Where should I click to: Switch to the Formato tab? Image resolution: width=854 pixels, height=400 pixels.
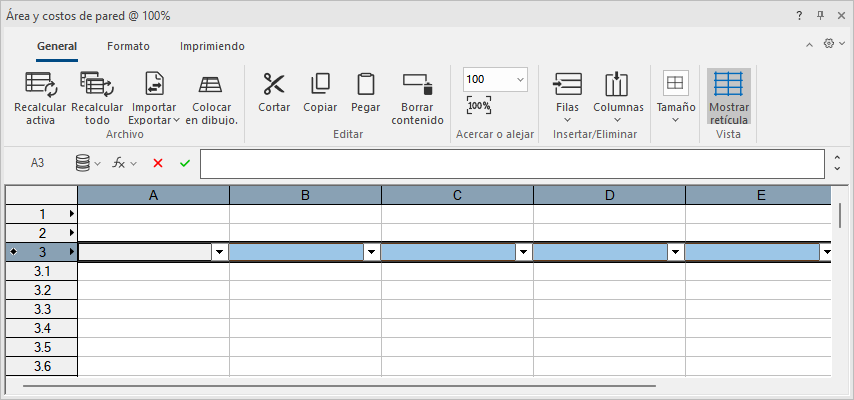(x=128, y=46)
